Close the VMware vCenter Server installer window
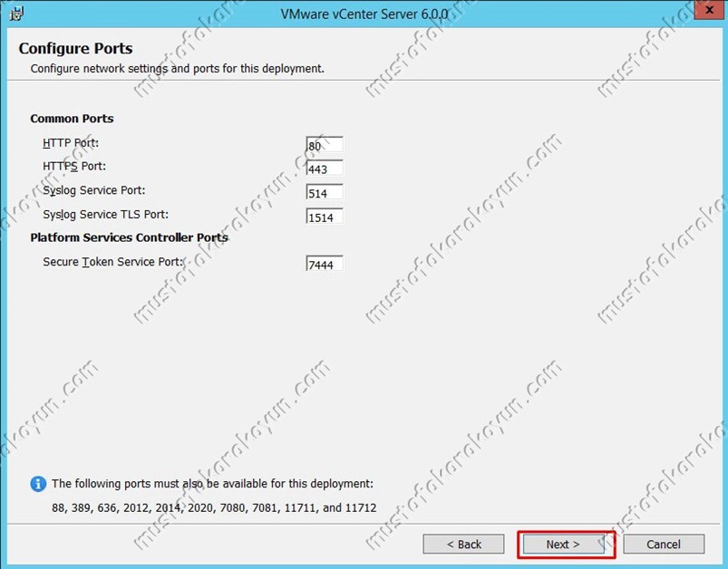This screenshot has height=569, width=728. point(710,10)
